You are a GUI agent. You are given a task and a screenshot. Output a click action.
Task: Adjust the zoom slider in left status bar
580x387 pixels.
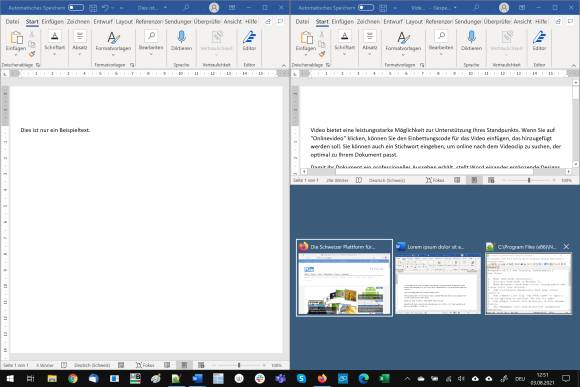[x=239, y=365]
